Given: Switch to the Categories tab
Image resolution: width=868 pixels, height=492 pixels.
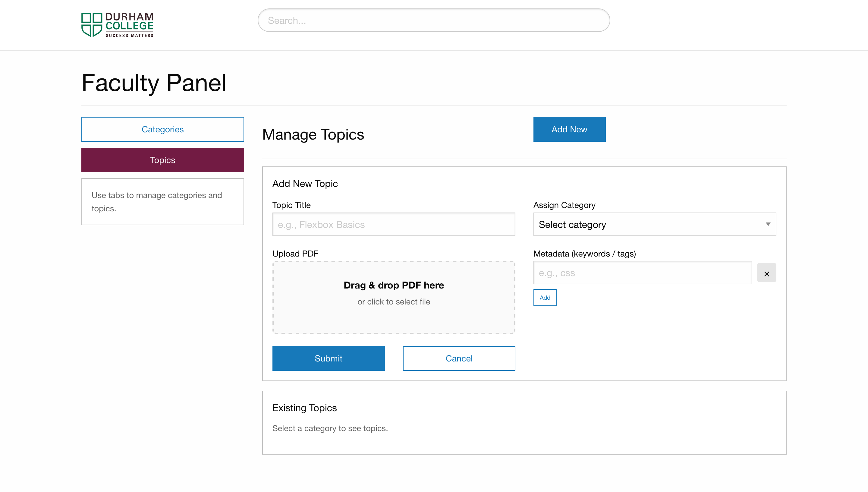Looking at the screenshot, I should click(x=162, y=129).
